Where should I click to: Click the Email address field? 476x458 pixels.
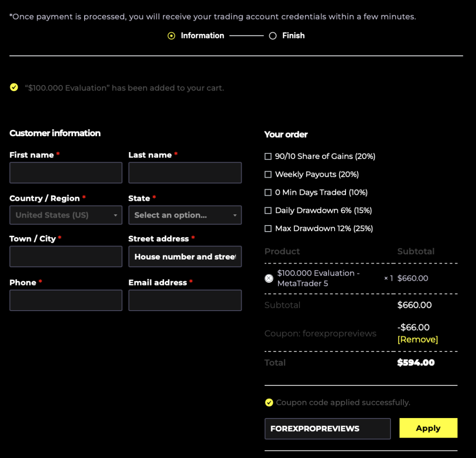pyautogui.click(x=185, y=300)
